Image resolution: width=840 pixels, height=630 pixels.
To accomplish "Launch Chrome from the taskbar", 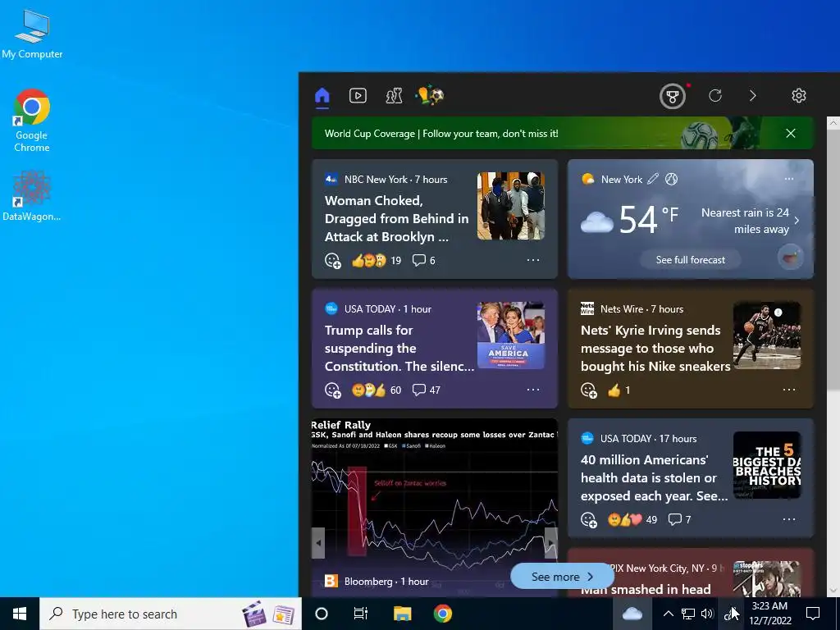I will tap(442, 614).
